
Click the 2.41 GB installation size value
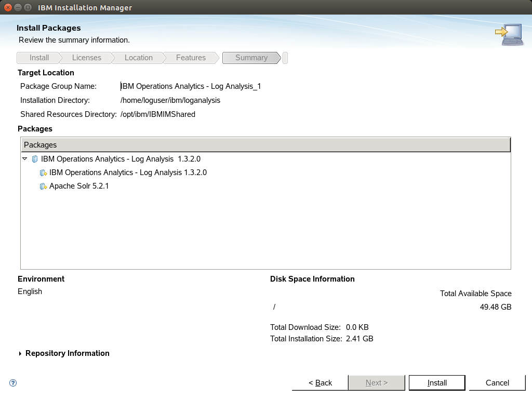[x=360, y=339]
